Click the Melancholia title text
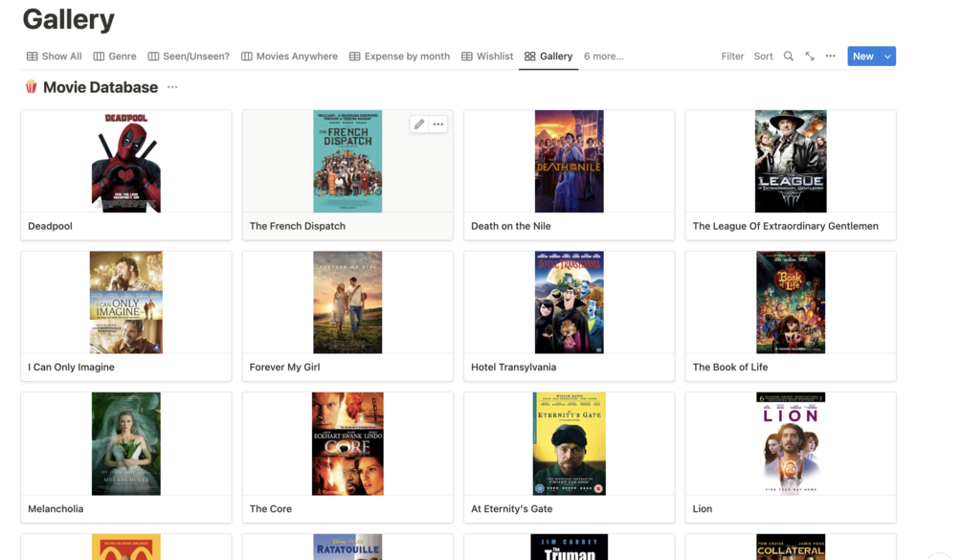962x560 pixels. tap(56, 508)
